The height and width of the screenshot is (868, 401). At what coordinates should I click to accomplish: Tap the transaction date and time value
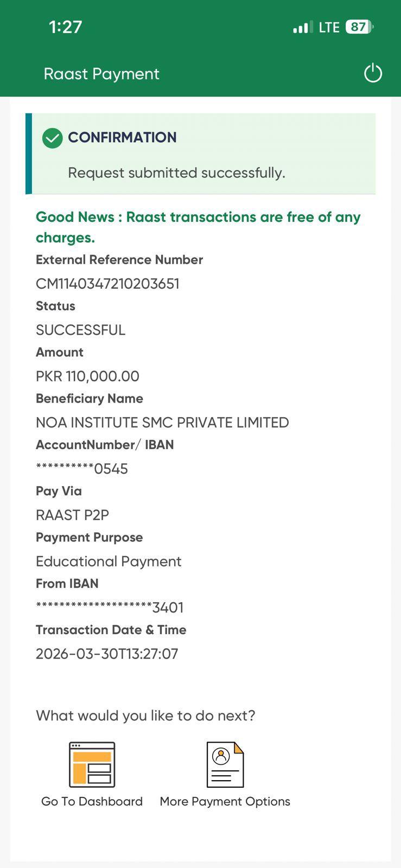coord(107,654)
